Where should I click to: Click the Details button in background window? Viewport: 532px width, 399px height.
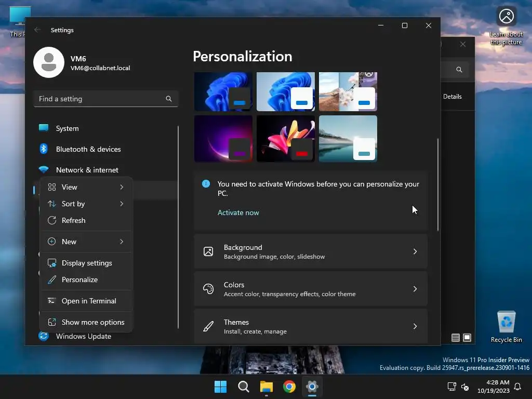pyautogui.click(x=453, y=96)
